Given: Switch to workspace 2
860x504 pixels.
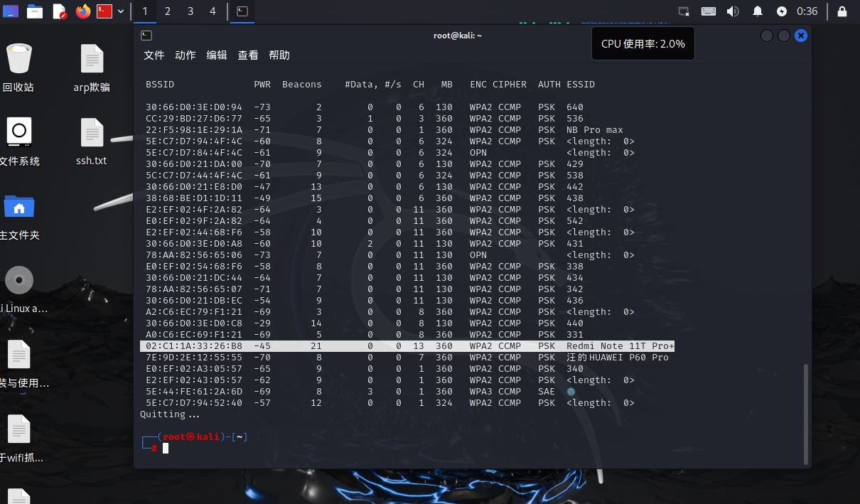Looking at the screenshot, I should click(167, 11).
